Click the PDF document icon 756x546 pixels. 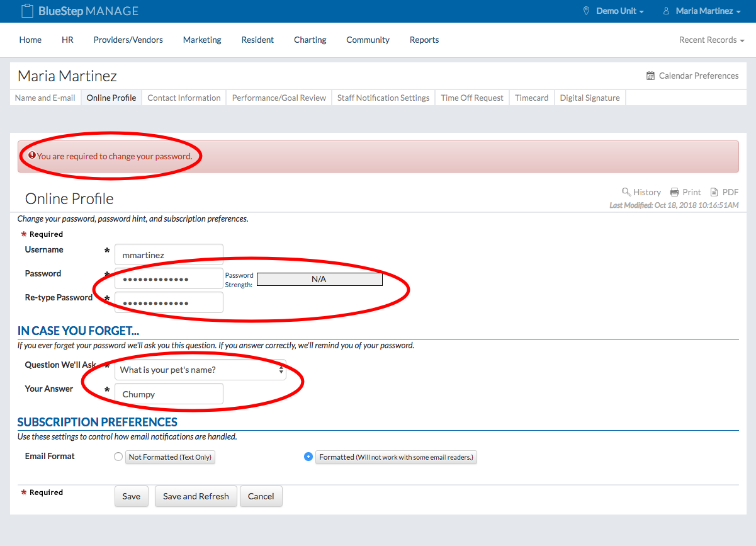[714, 192]
